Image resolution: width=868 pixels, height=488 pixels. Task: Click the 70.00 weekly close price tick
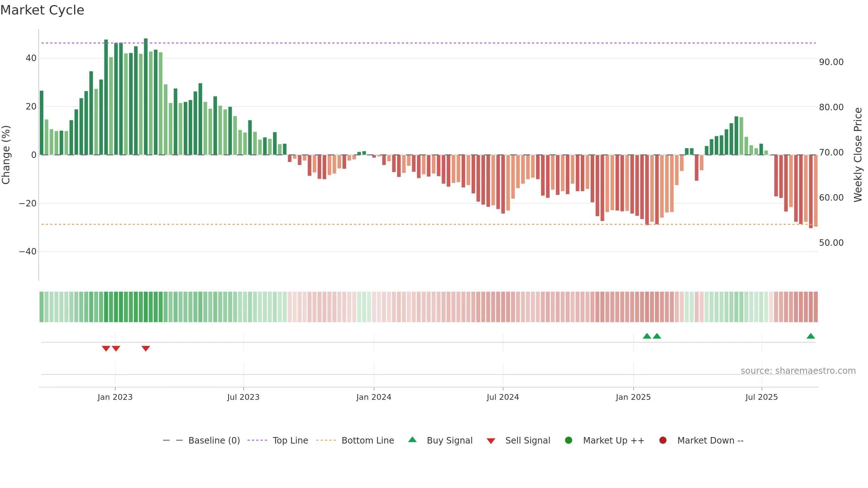831,153
